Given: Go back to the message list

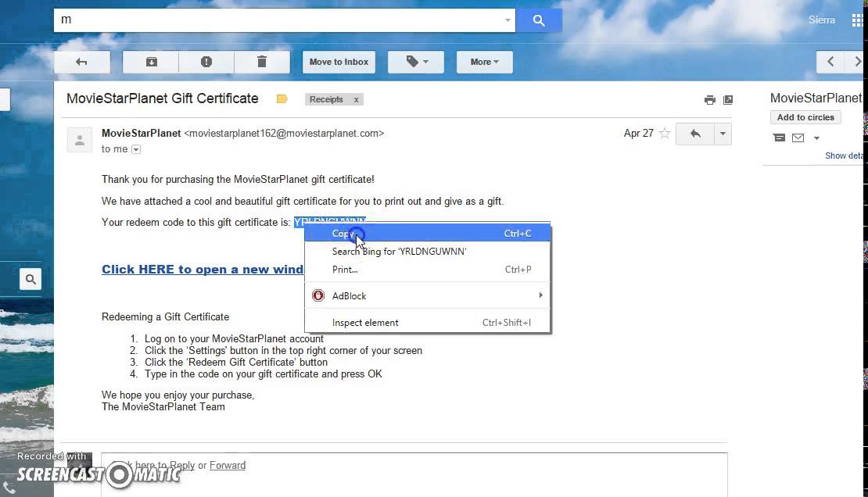Looking at the screenshot, I should 82,62.
